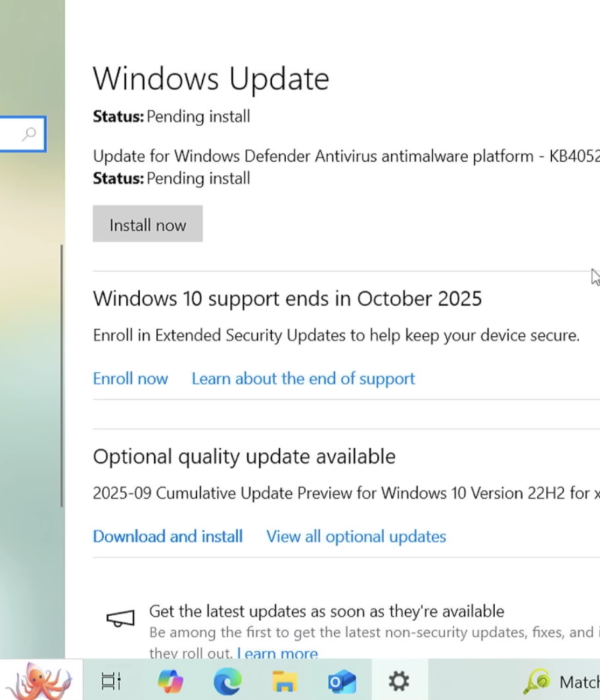
Task: Click Download and install for optional update
Action: pos(168,536)
